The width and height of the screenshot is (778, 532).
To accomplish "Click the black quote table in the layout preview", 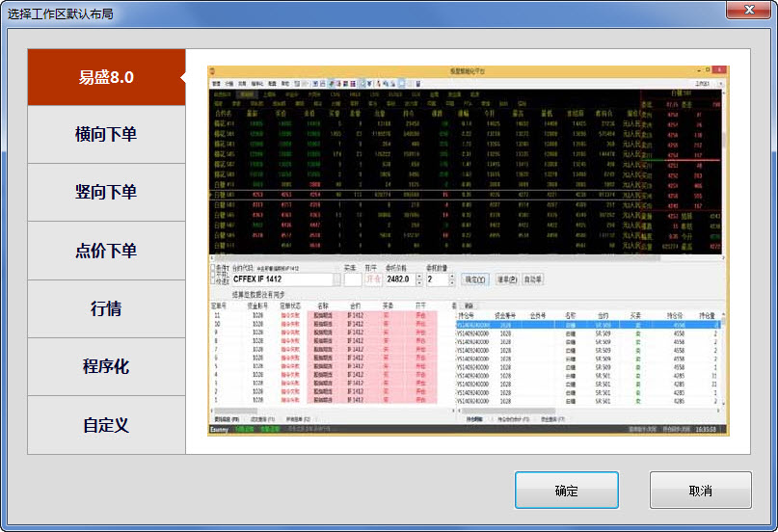I will 466,172.
